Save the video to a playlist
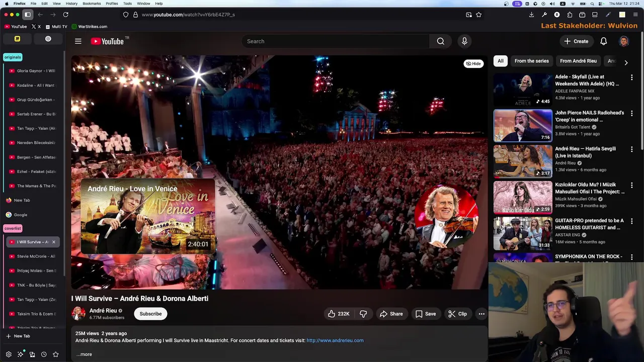This screenshot has width=644, height=362. (426, 314)
